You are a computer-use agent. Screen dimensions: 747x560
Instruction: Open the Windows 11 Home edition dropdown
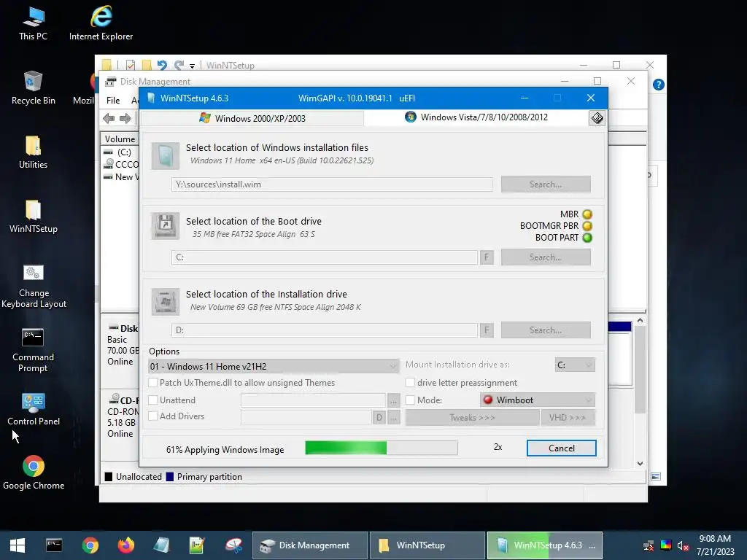point(274,366)
